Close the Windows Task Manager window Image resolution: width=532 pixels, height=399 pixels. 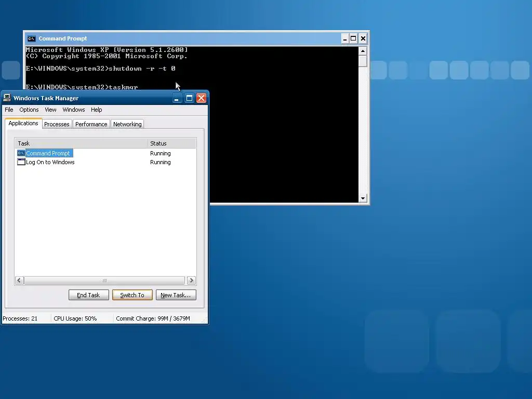tap(202, 98)
